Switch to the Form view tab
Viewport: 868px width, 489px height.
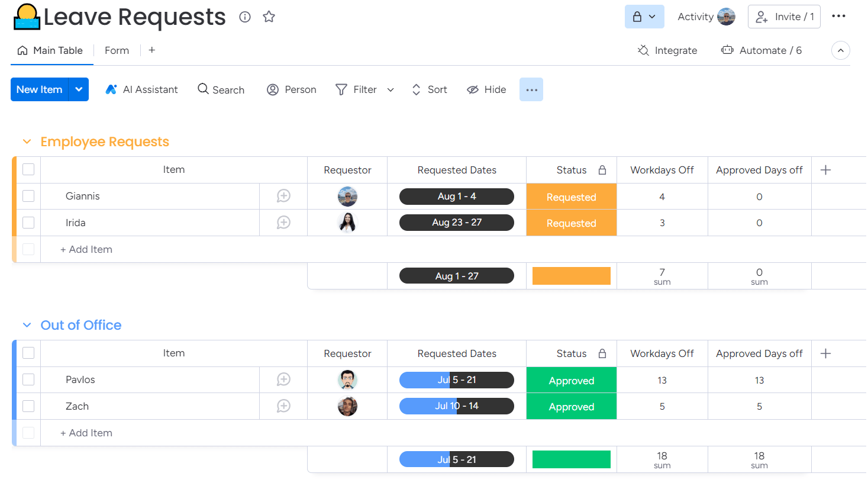coord(117,50)
